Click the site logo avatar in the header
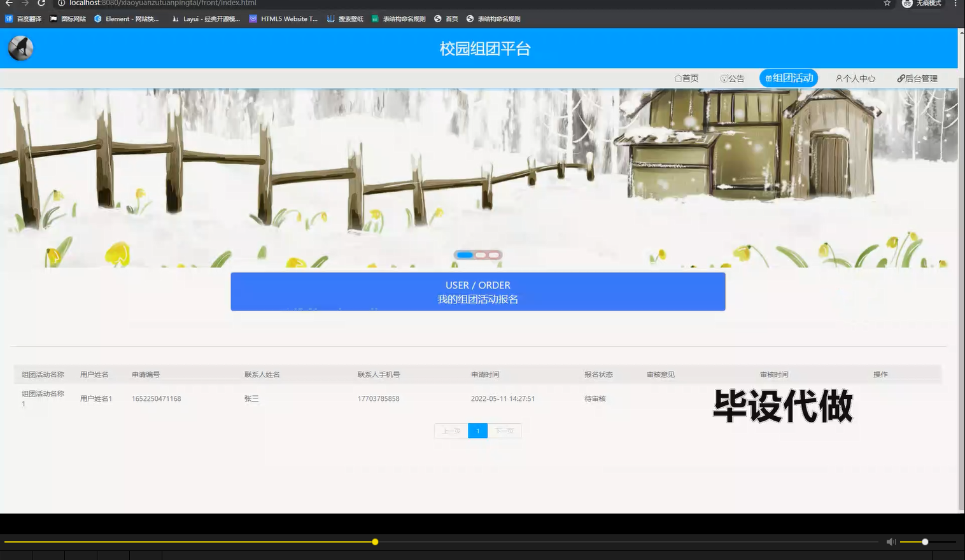 click(x=20, y=48)
